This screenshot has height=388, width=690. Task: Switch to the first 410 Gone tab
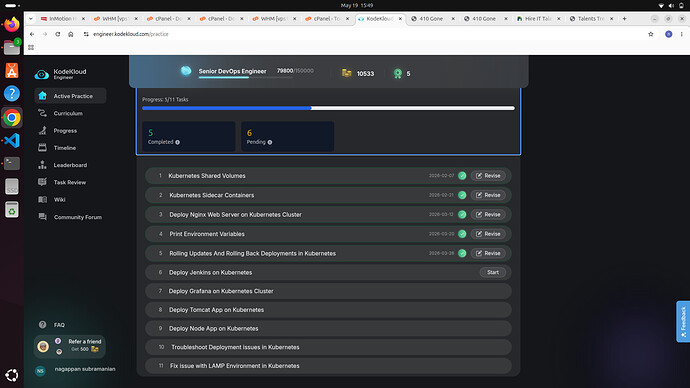(432, 18)
